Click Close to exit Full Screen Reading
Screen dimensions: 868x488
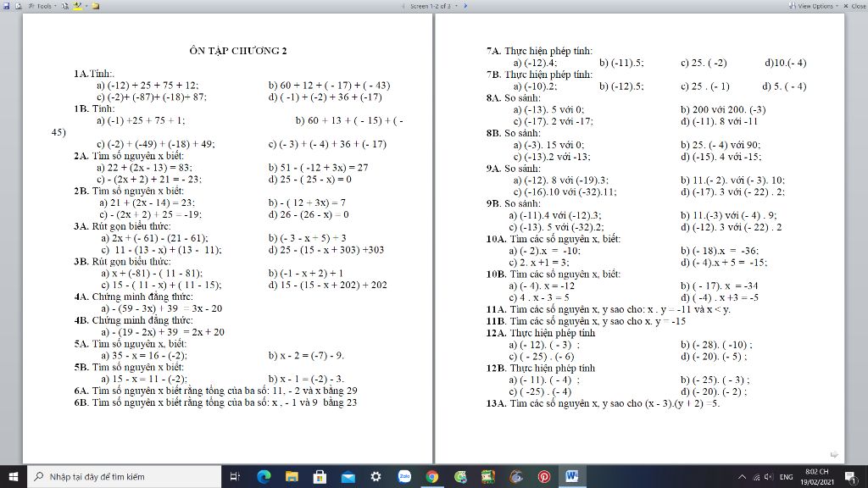pos(854,6)
